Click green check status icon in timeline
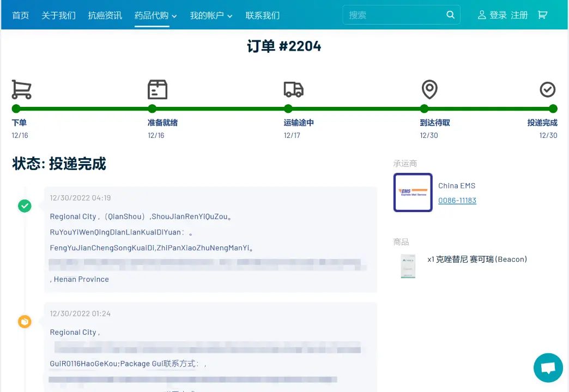The image size is (569, 392). (25, 206)
